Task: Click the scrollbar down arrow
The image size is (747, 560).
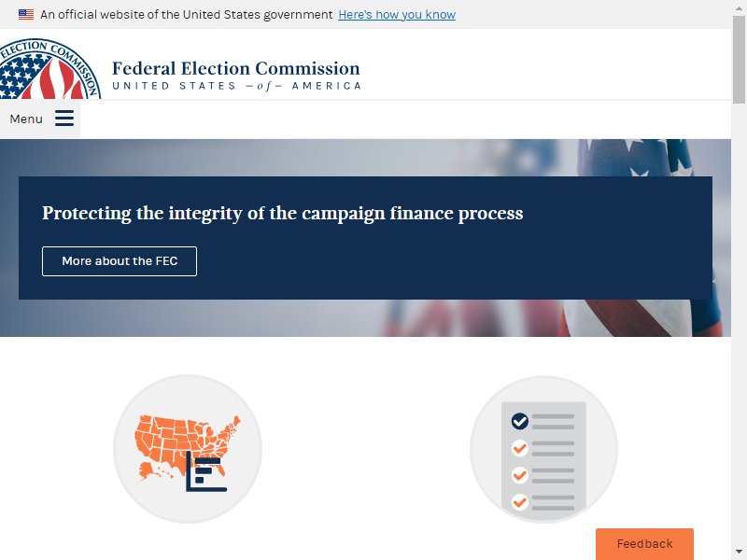Action: tap(739, 552)
